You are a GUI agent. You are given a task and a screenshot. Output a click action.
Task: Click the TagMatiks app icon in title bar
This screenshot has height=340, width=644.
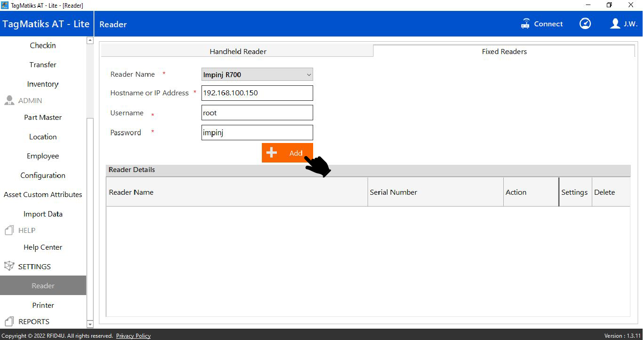(x=5, y=5)
